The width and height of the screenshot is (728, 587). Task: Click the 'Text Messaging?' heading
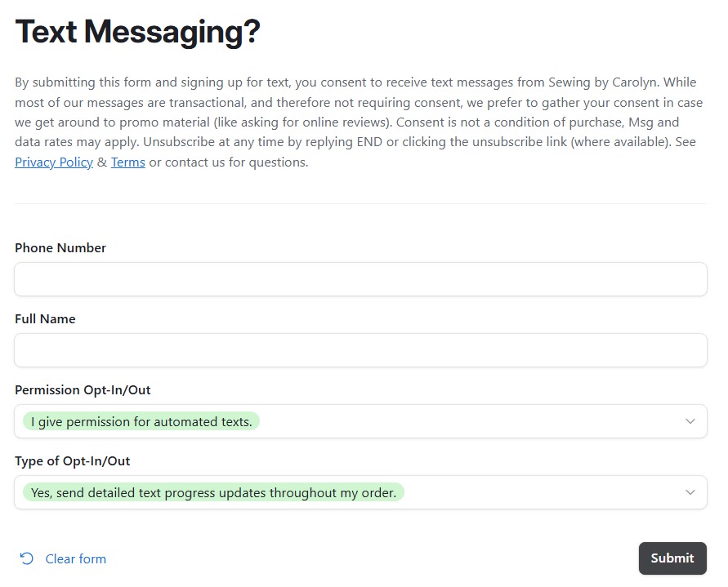click(136, 31)
